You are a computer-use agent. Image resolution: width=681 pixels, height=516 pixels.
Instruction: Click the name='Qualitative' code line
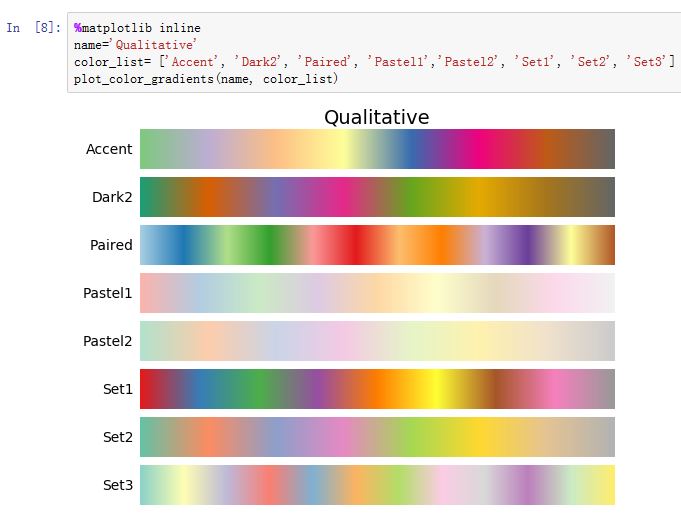click(136, 45)
